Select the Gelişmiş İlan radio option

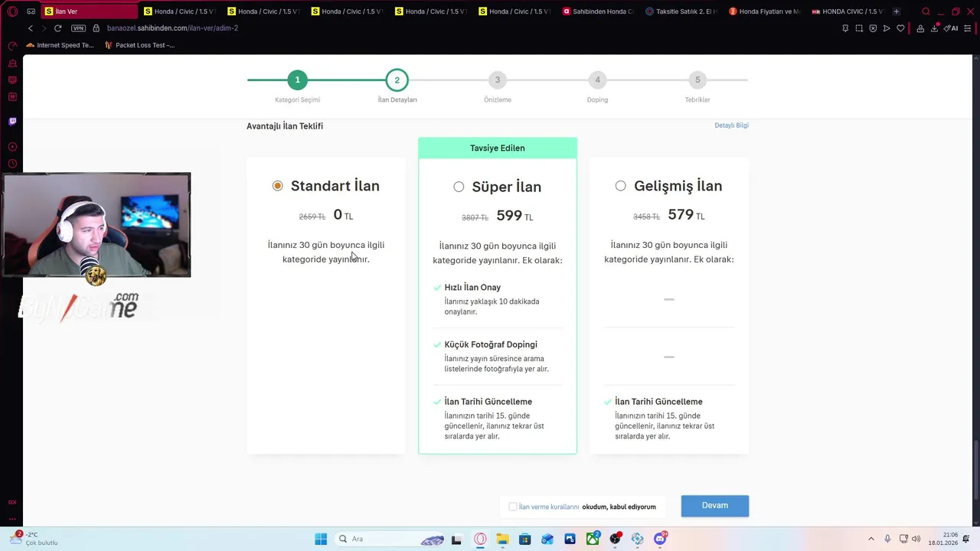coord(620,186)
